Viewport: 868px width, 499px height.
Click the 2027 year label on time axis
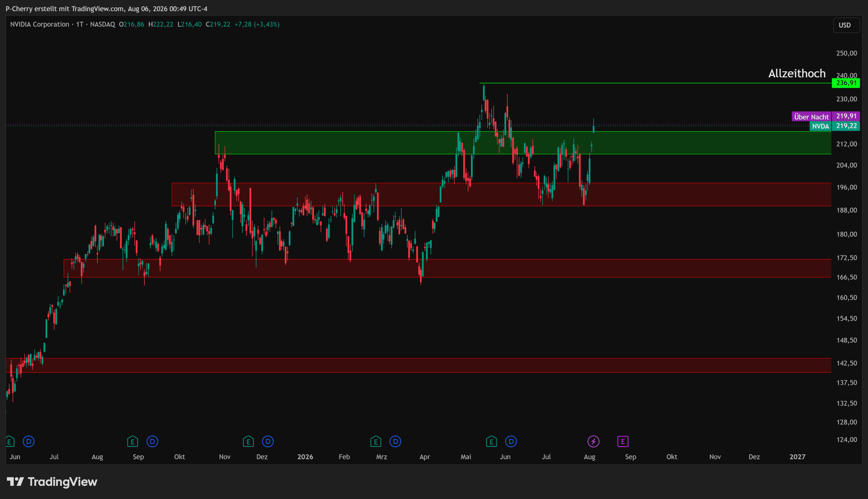(x=797, y=457)
